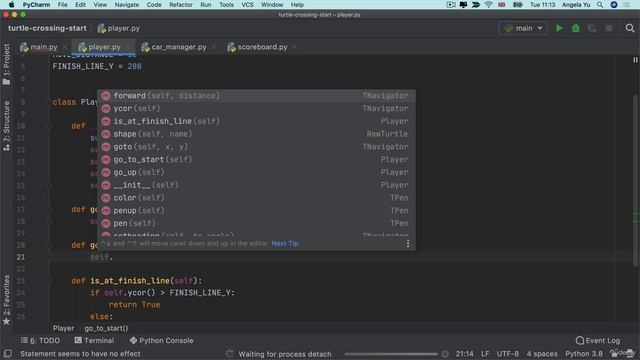Open completion popup options three-dot menu
Screen dimensions: 640x360
[408, 244]
